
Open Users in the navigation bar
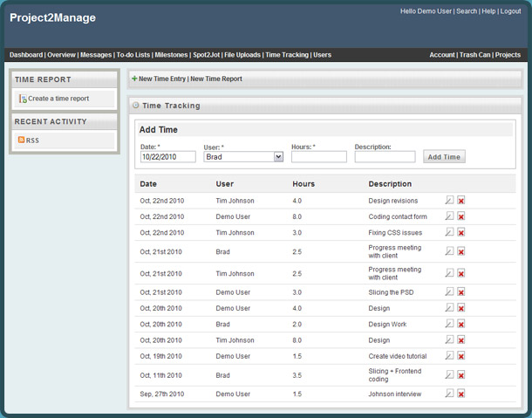322,55
